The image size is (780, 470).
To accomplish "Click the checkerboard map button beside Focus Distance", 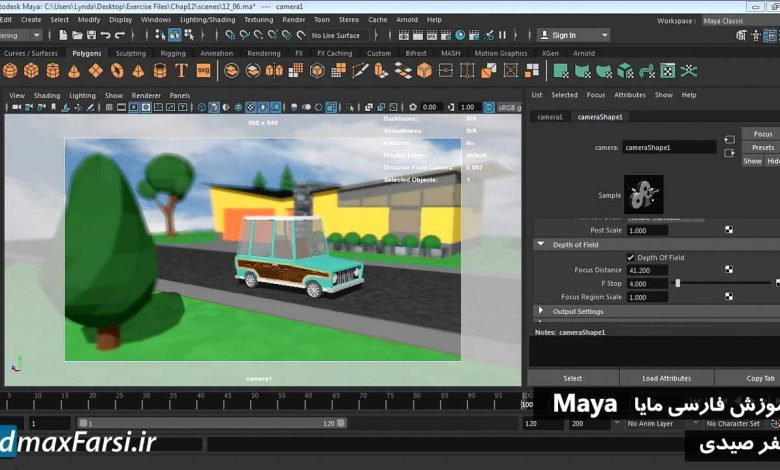I will [729, 269].
